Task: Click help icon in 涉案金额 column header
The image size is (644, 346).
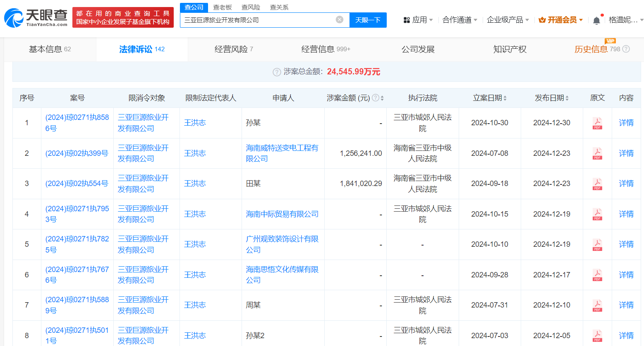Action: 376,98
